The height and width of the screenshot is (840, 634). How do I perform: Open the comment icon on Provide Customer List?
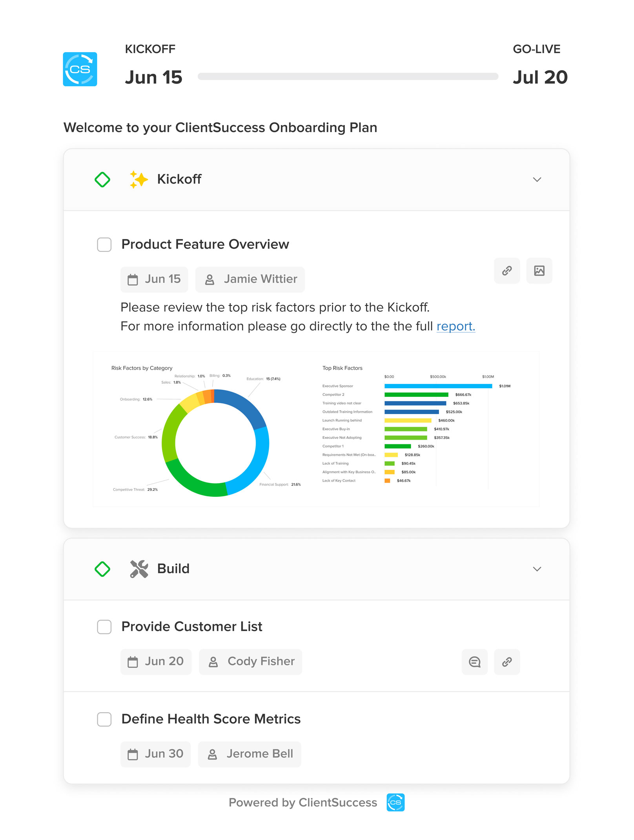pyautogui.click(x=474, y=662)
